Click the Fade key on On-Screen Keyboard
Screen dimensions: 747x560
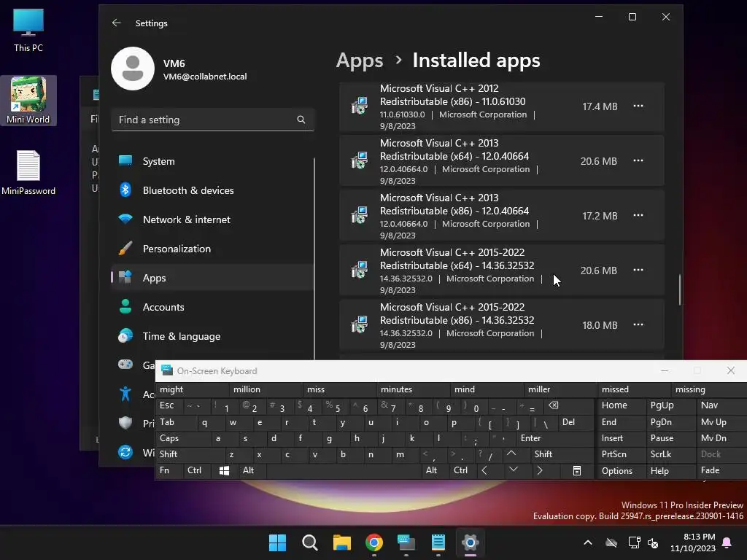[720, 470]
